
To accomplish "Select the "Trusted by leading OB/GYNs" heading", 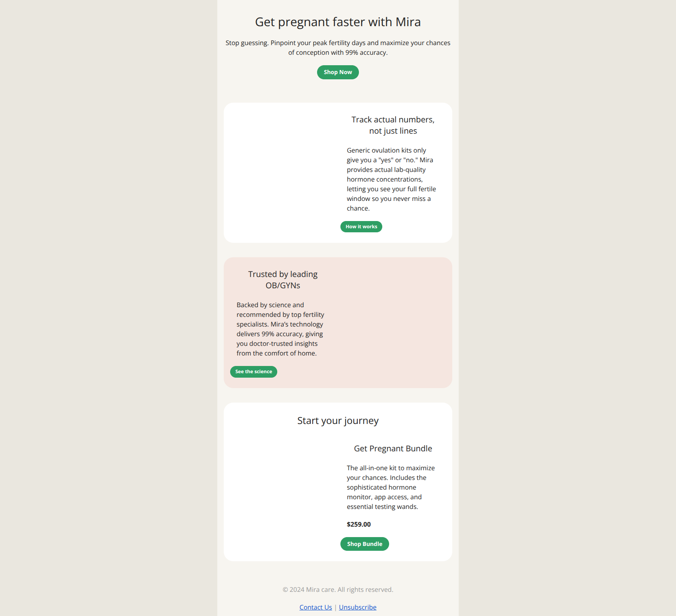I will [282, 280].
